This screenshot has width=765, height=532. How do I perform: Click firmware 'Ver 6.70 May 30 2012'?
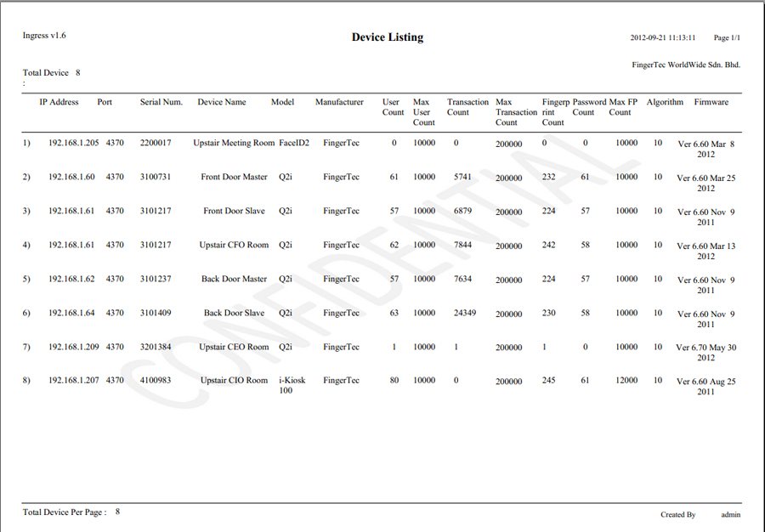[706, 353]
